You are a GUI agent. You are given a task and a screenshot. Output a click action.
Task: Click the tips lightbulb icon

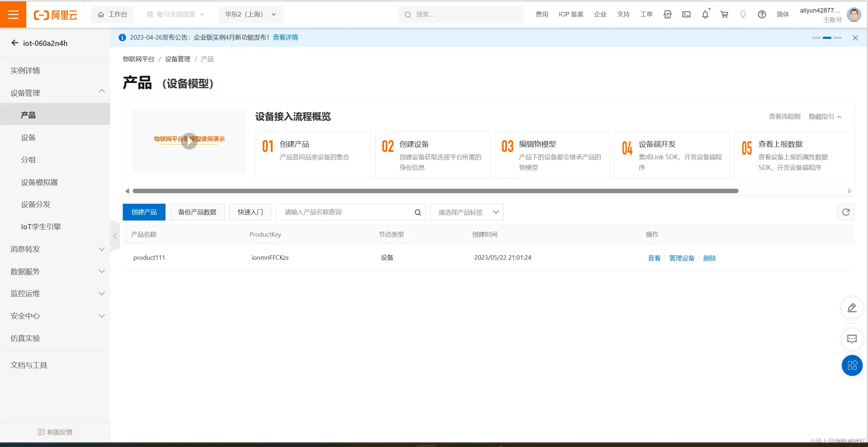point(743,14)
